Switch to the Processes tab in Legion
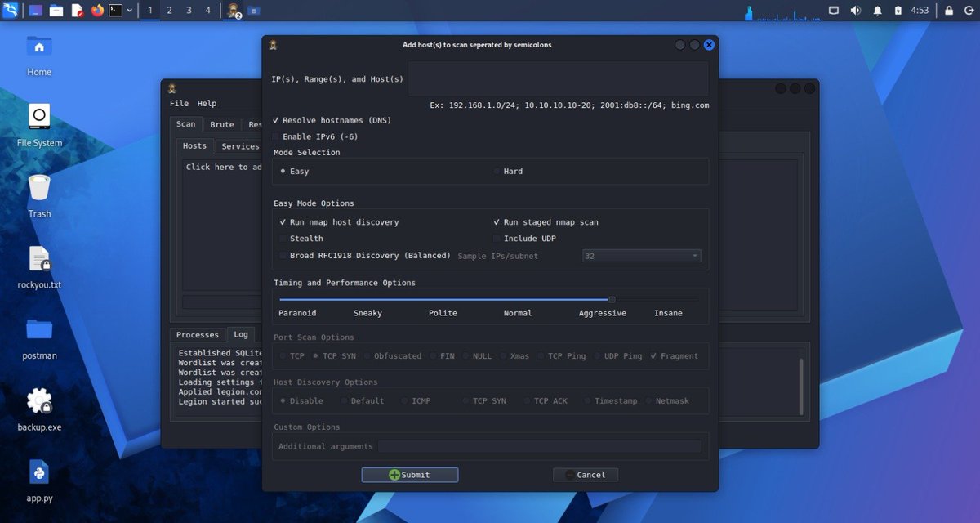Image resolution: width=980 pixels, height=523 pixels. point(198,335)
